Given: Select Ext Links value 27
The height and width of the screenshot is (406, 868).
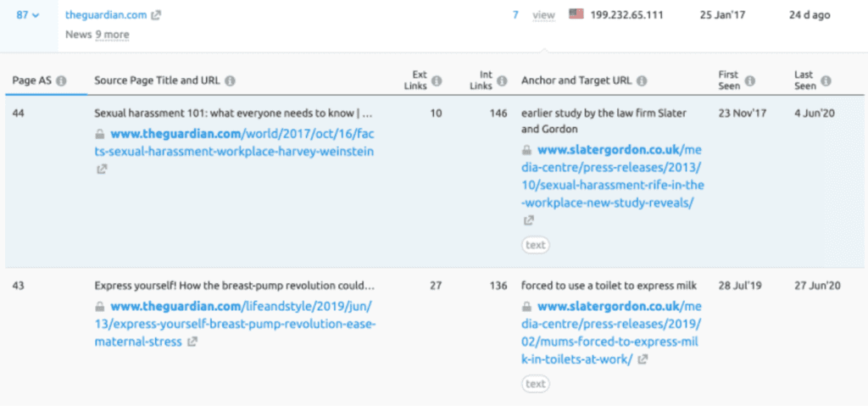Looking at the screenshot, I should [436, 286].
